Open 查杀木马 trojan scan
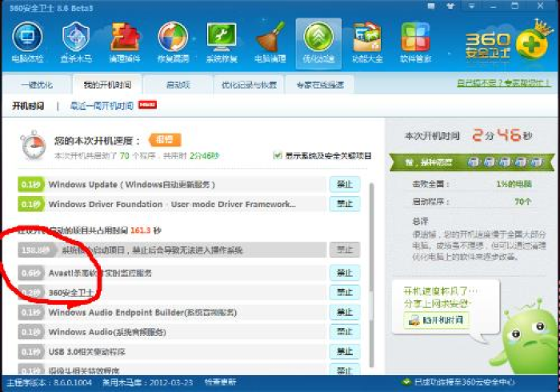560x392 pixels. 76,43
